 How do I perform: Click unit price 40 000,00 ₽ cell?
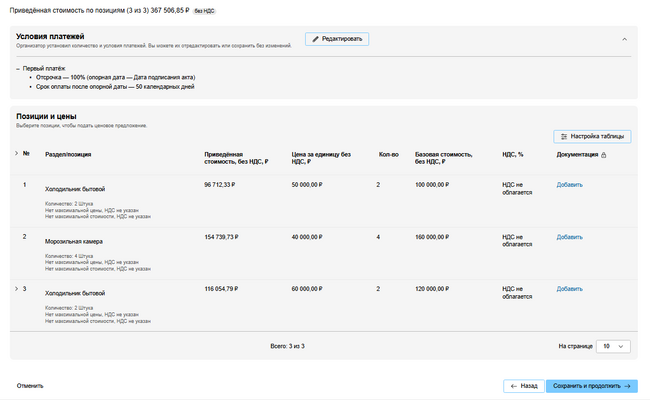[311, 237]
